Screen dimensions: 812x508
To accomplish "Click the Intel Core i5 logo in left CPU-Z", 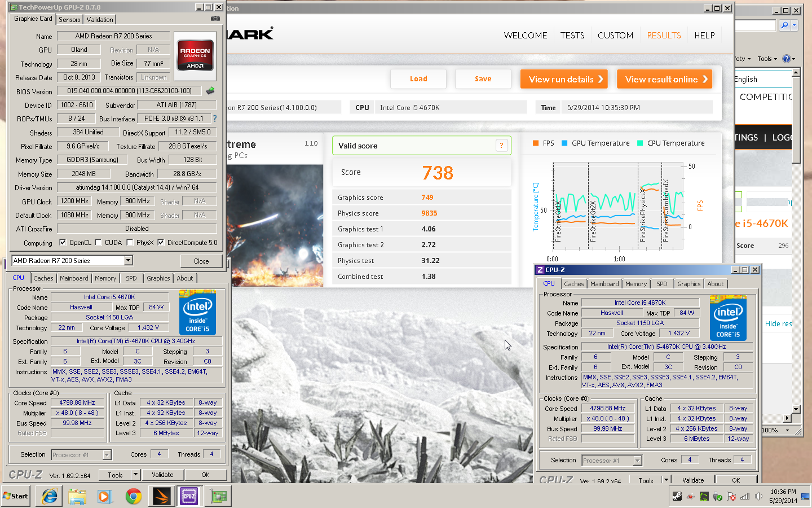I will (197, 312).
